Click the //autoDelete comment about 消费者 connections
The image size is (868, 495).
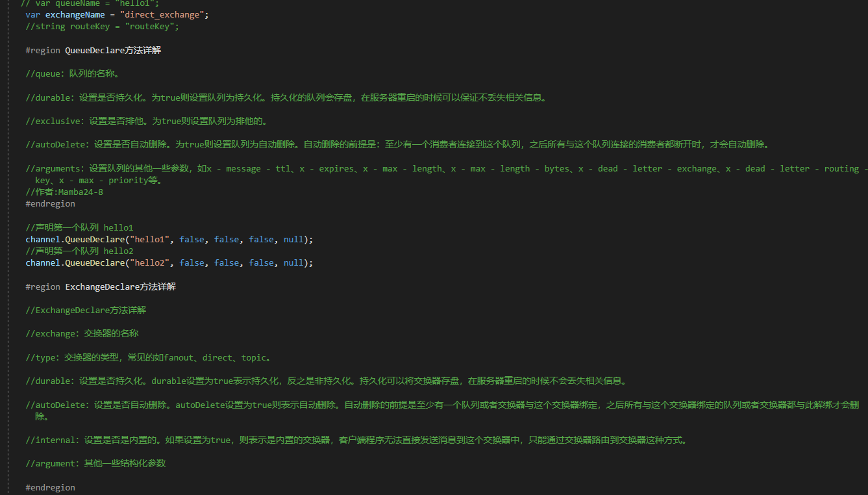click(x=397, y=144)
